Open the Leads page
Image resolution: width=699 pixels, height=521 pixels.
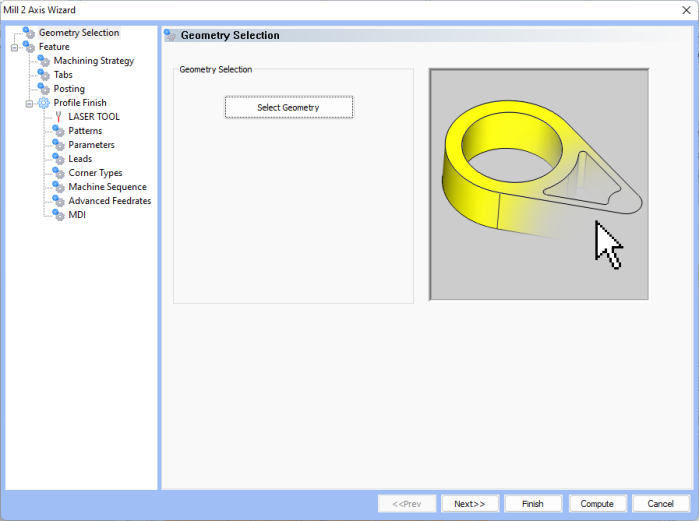click(80, 159)
